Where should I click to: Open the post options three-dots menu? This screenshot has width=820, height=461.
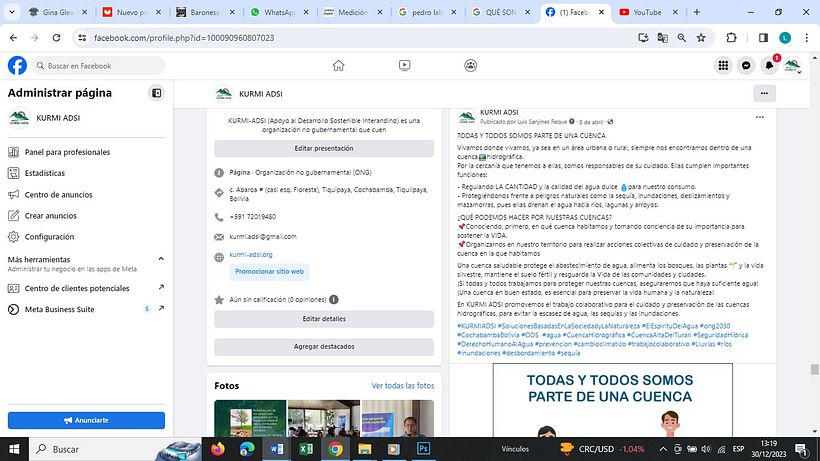click(x=760, y=117)
